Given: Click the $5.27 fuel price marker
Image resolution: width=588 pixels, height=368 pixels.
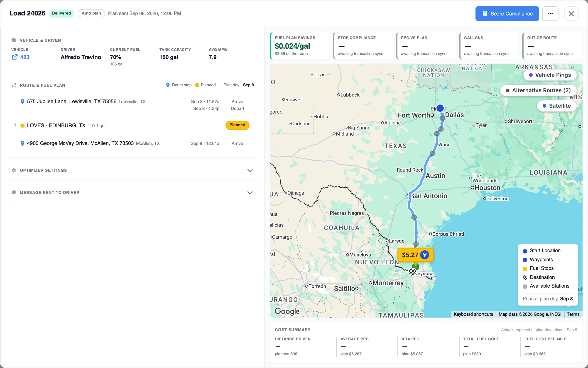Looking at the screenshot, I should 415,255.
